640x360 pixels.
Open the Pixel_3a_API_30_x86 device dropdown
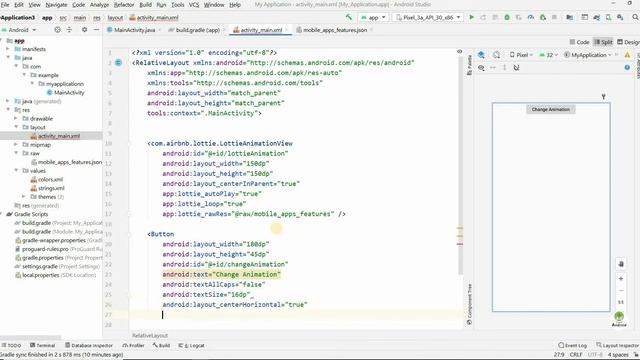[428, 18]
